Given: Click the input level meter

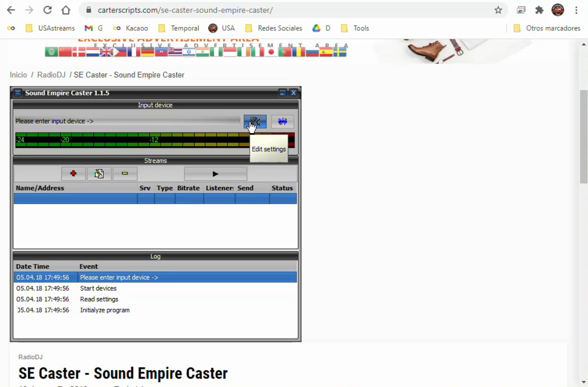Looking at the screenshot, I should point(155,140).
